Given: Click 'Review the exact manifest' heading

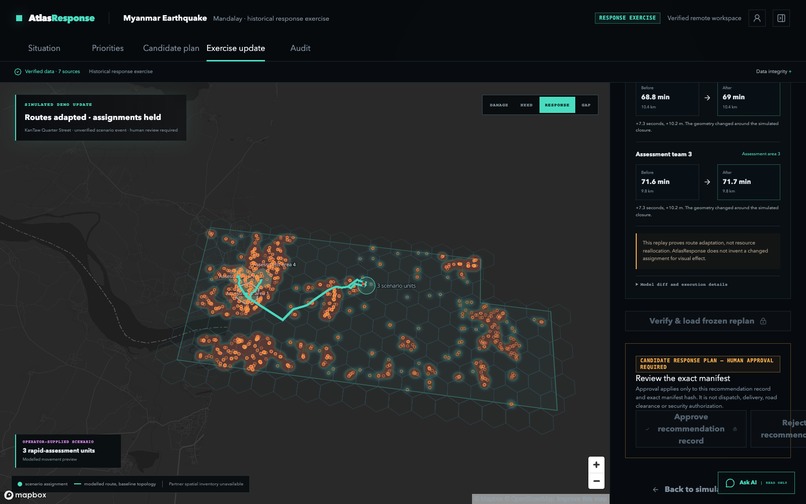Looking at the screenshot, I should [x=683, y=378].
